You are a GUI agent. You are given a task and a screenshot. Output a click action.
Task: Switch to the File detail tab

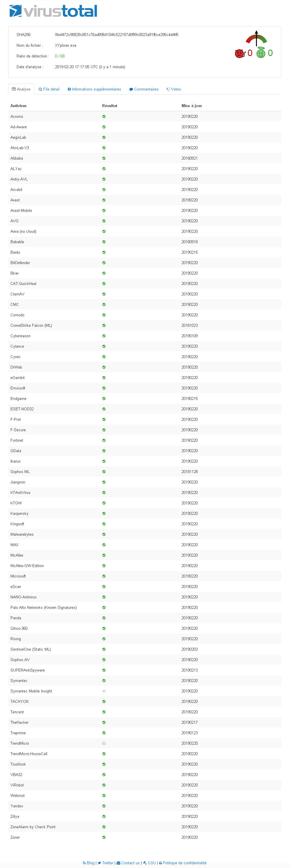tap(49, 89)
